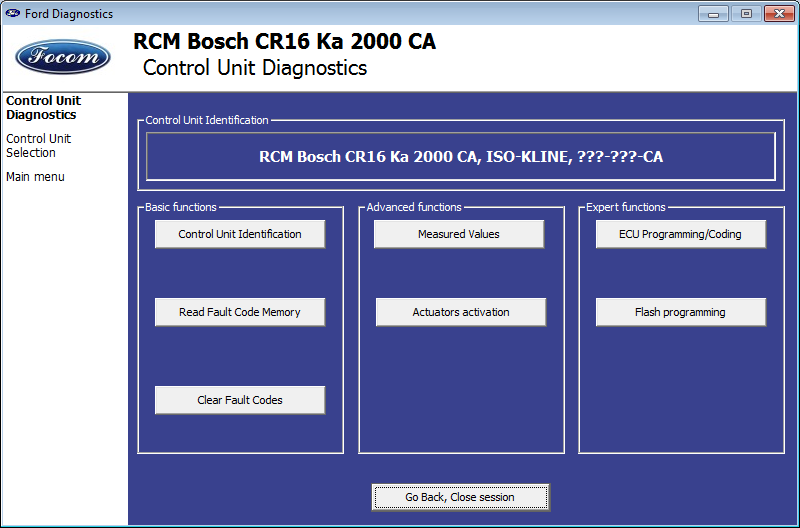800x528 pixels.
Task: Open Read Fault Code Memory
Action: (240, 312)
